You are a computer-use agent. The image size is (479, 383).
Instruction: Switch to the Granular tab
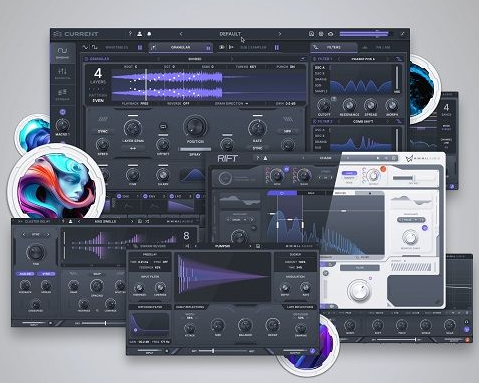pyautogui.click(x=180, y=48)
